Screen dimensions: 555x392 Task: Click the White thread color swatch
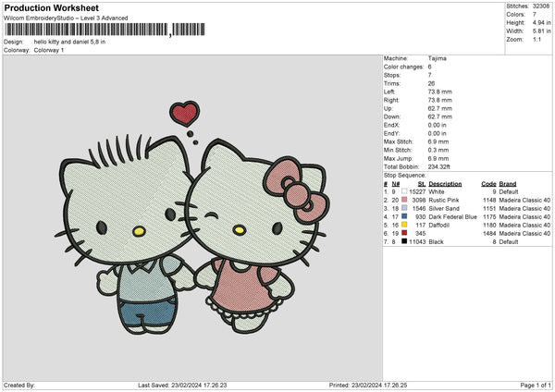click(x=404, y=191)
